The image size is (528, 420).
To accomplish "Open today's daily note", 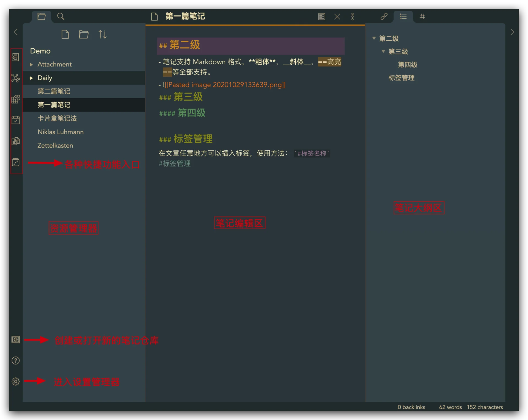I will point(16,120).
